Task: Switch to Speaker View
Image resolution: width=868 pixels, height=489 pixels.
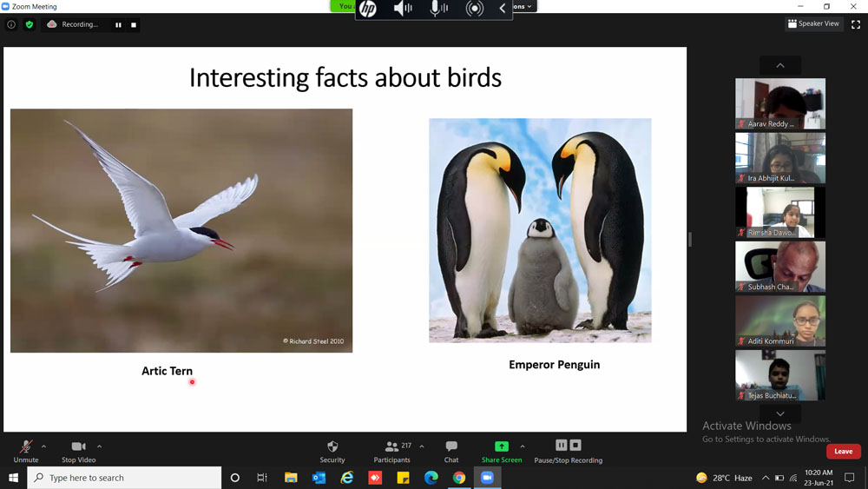Action: point(814,23)
